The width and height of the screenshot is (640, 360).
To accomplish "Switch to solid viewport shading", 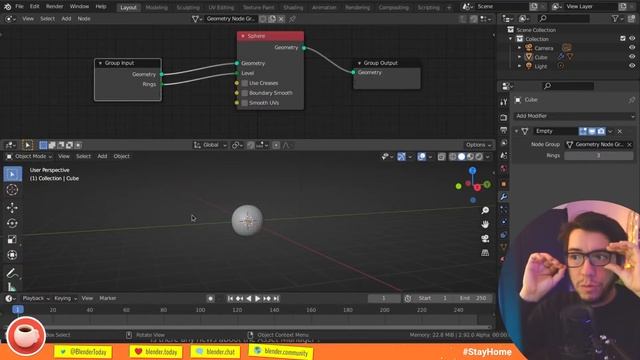I will pos(461,157).
